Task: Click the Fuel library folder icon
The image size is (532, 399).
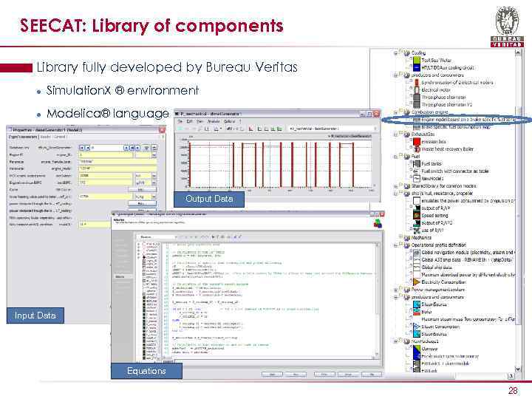Action: tap(407, 157)
